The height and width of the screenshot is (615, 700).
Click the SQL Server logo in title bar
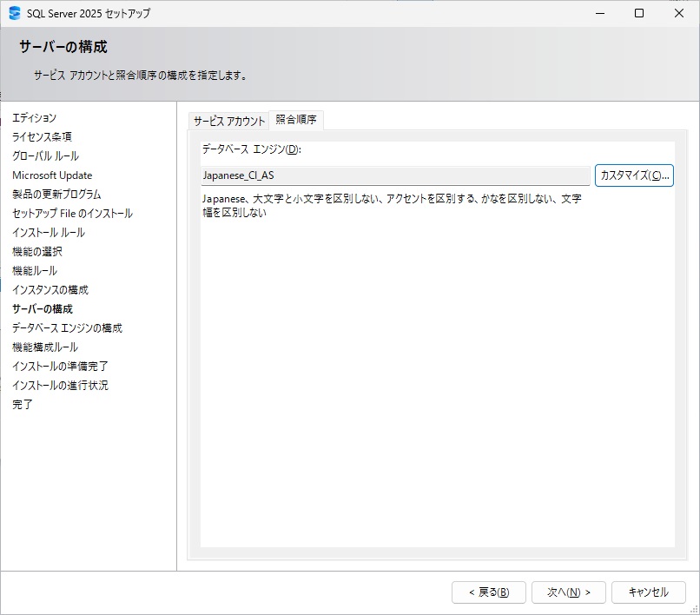[x=16, y=13]
